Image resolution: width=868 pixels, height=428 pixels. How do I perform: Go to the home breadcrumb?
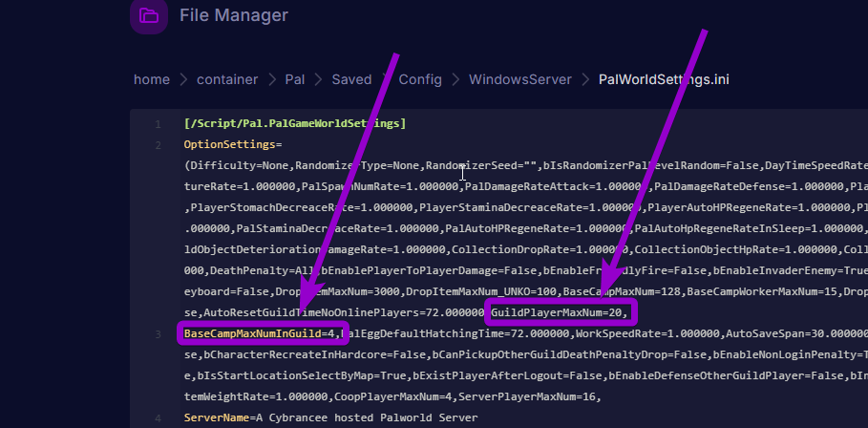pos(152,79)
